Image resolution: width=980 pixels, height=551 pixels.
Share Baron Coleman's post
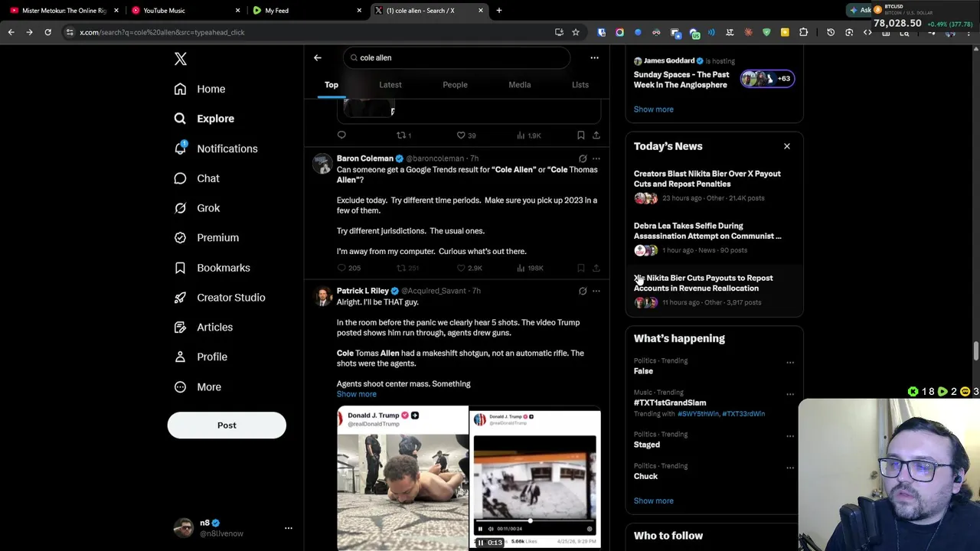[596, 268]
